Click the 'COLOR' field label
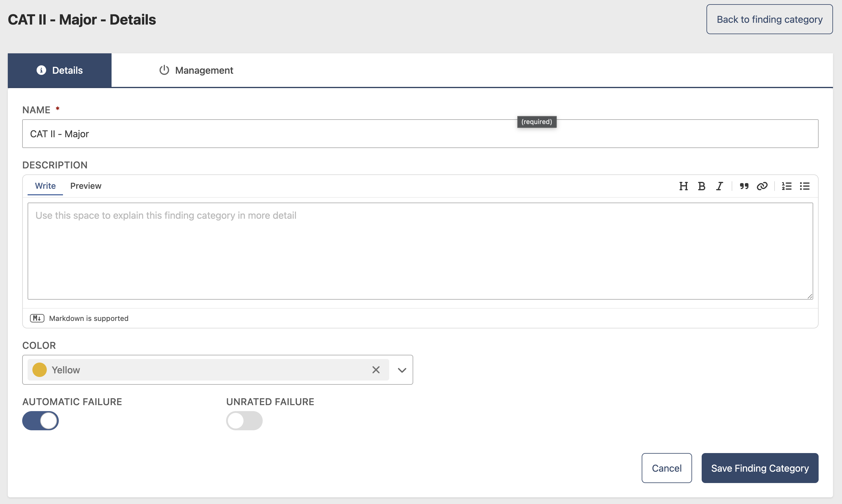 tap(39, 345)
